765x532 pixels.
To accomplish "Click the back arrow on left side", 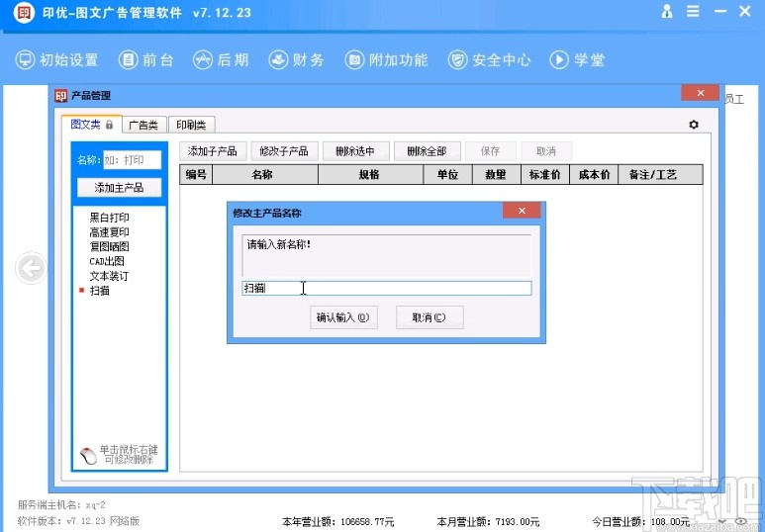I will (x=32, y=268).
